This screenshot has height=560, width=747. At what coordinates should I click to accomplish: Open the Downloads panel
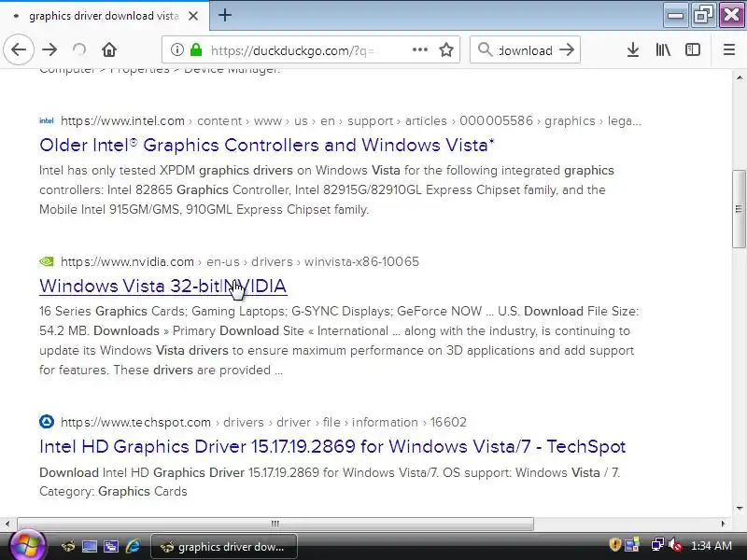pyautogui.click(x=633, y=49)
